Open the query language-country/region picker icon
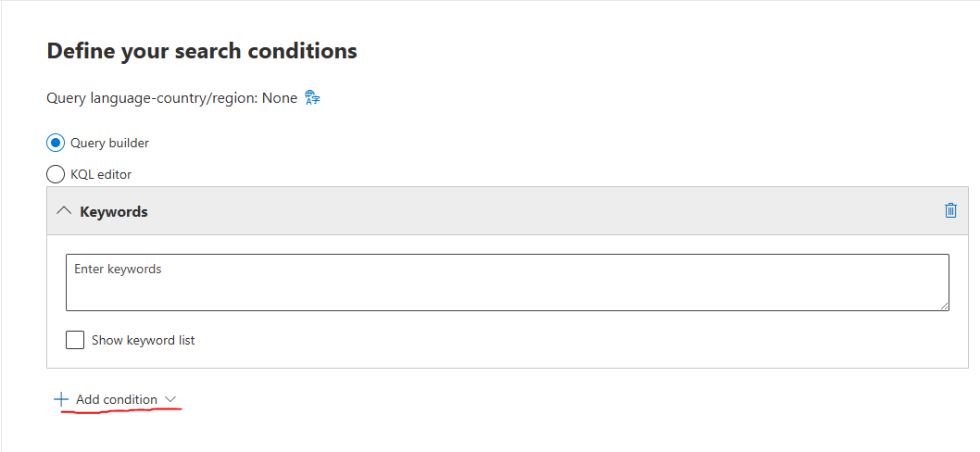This screenshot has width=980, height=452. [313, 98]
